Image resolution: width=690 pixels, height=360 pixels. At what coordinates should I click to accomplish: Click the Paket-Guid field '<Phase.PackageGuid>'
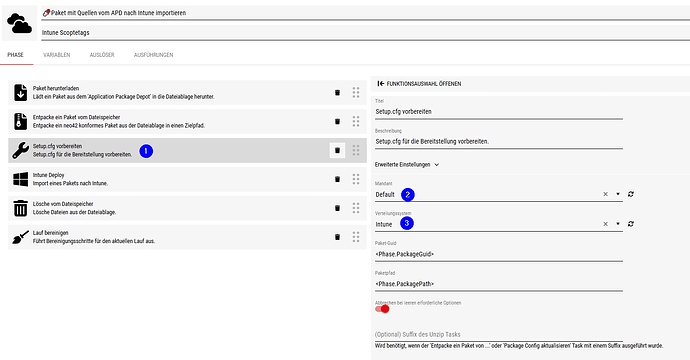tap(499, 254)
